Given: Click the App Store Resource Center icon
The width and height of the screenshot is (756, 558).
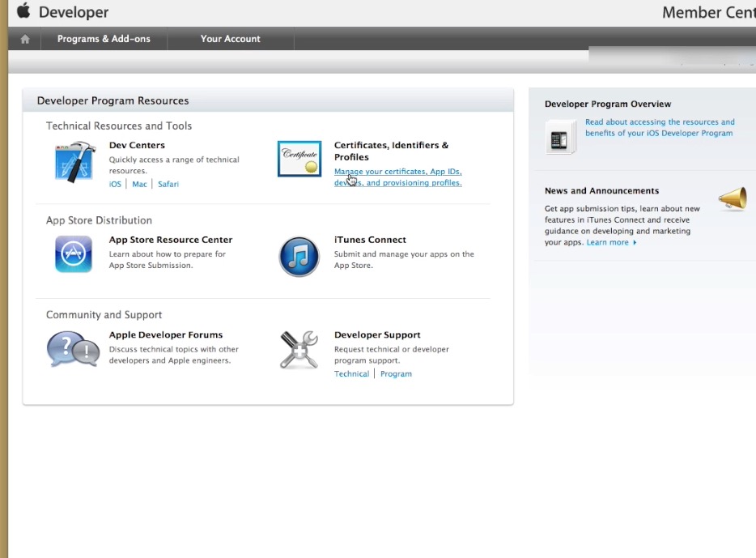Looking at the screenshot, I should pyautogui.click(x=74, y=253).
